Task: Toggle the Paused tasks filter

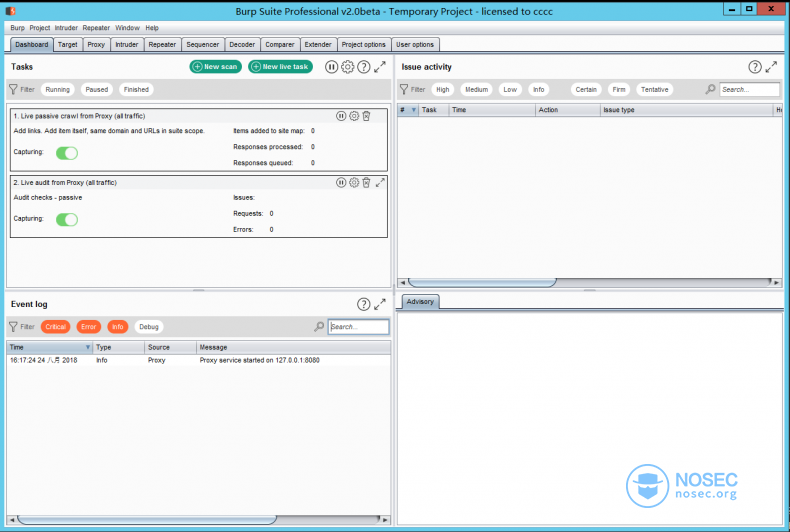Action: 97,89
